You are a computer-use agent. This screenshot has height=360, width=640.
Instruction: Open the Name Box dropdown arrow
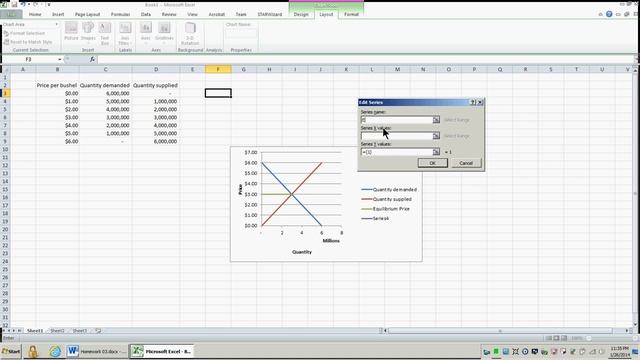(x=60, y=60)
